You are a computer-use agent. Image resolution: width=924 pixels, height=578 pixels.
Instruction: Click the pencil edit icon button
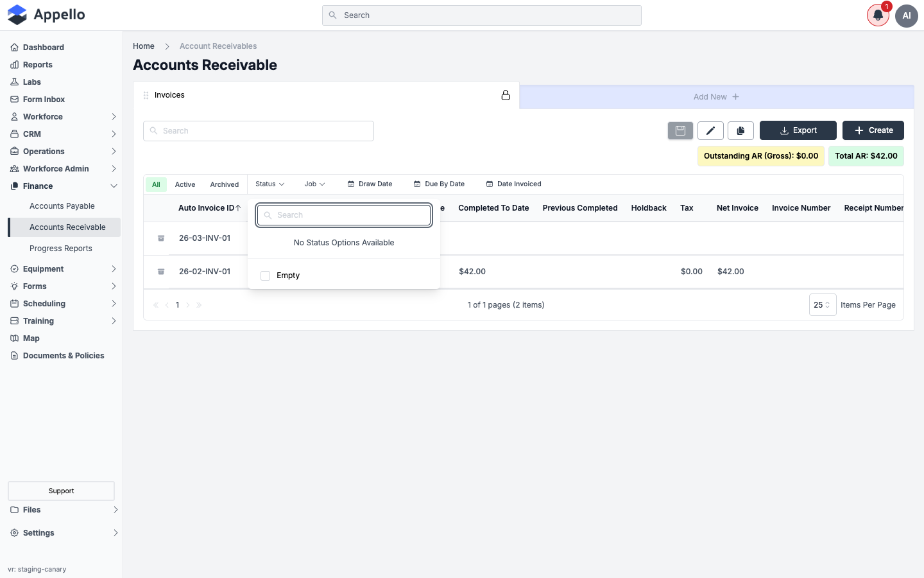point(710,130)
